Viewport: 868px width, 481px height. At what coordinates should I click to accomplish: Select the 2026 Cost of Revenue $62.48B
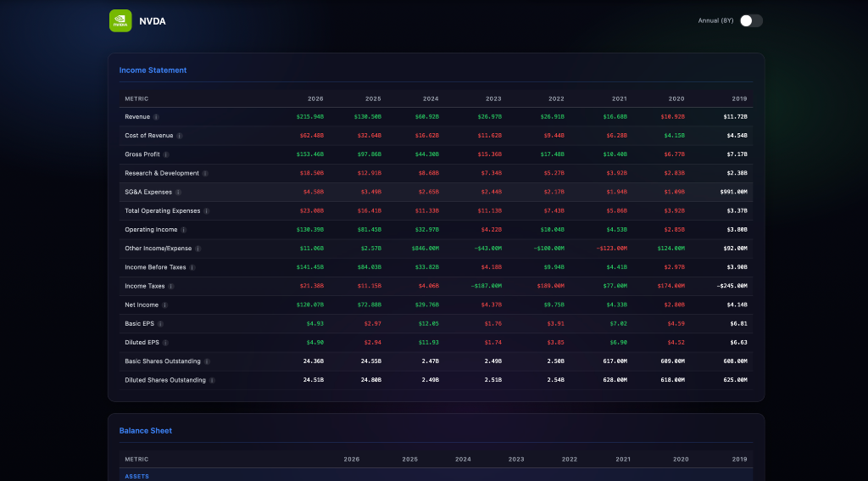click(312, 136)
